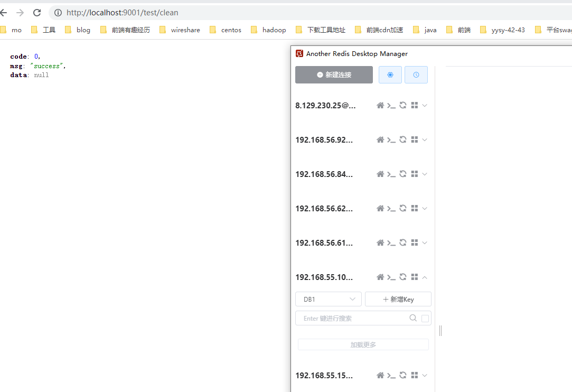Open home for 192.168.56.92 connection
Viewport: 572px width, 392px height.
pos(380,140)
